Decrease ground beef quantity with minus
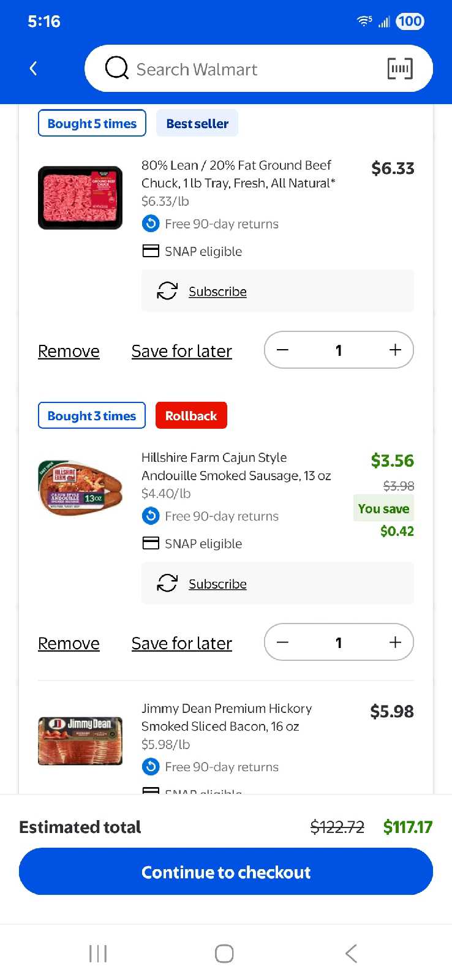 coord(282,350)
